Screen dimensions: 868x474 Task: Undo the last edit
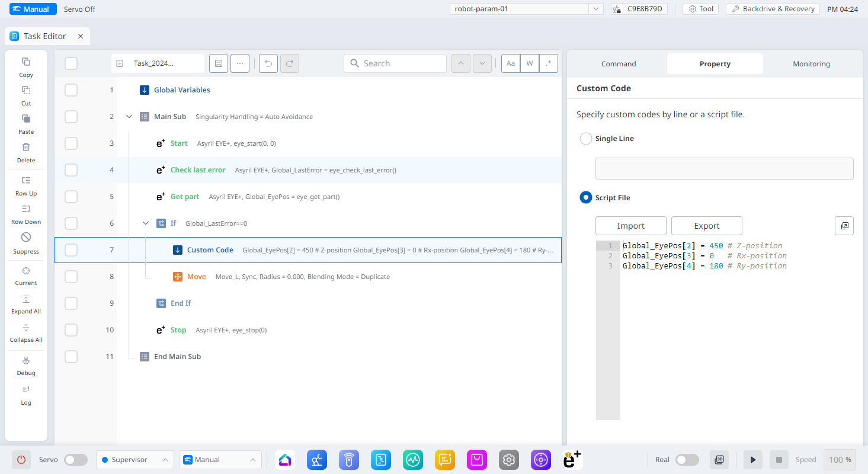tap(268, 63)
